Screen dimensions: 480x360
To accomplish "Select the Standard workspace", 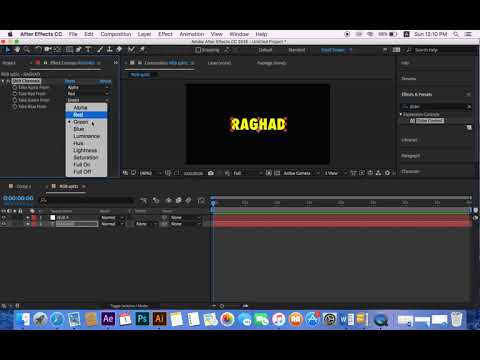I will click(297, 50).
